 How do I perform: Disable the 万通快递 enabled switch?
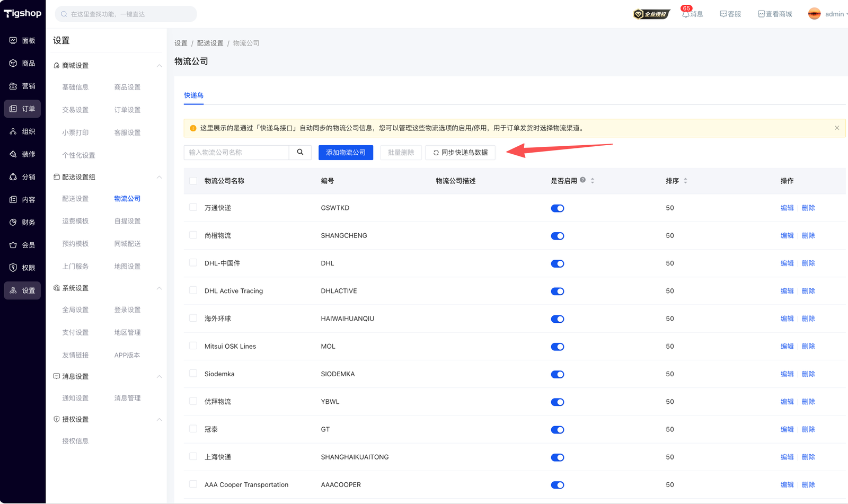(557, 208)
